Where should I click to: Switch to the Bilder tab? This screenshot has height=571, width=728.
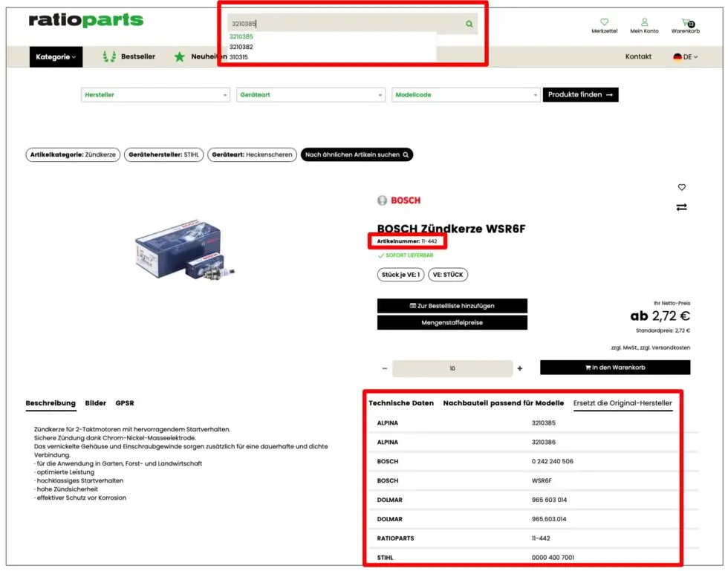[x=96, y=403]
